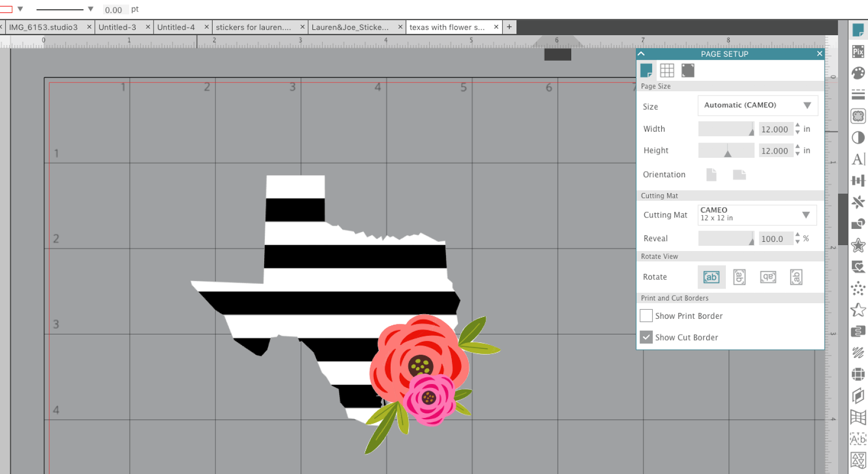The width and height of the screenshot is (868, 474).
Task: Open the Nesting grid circle icon
Action: click(x=858, y=374)
